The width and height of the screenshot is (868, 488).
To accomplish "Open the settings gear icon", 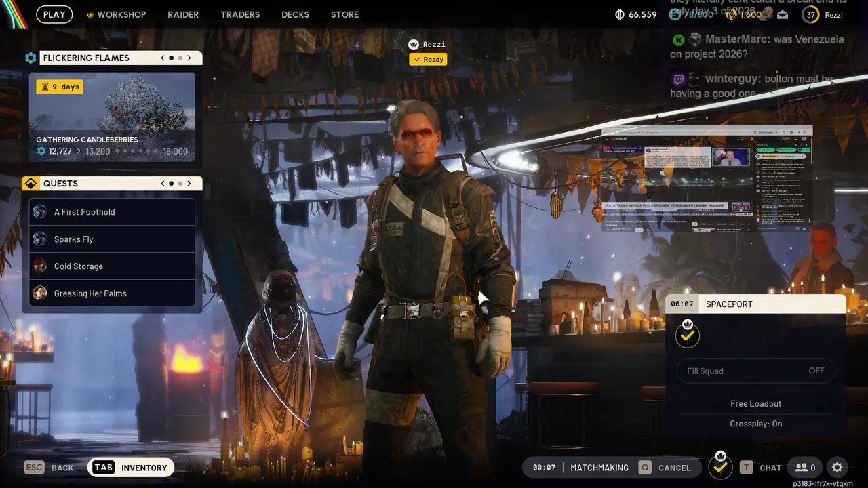I will 837,468.
